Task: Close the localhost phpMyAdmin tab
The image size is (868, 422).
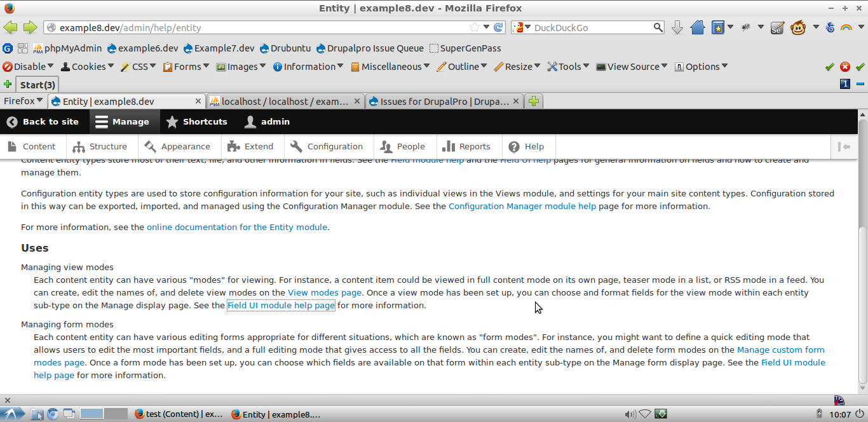Action: 357,101
